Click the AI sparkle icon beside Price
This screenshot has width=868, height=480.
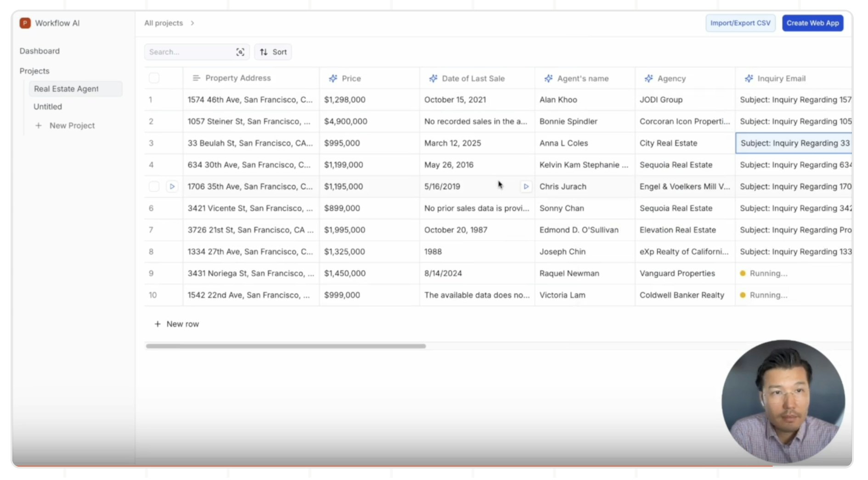tap(333, 78)
